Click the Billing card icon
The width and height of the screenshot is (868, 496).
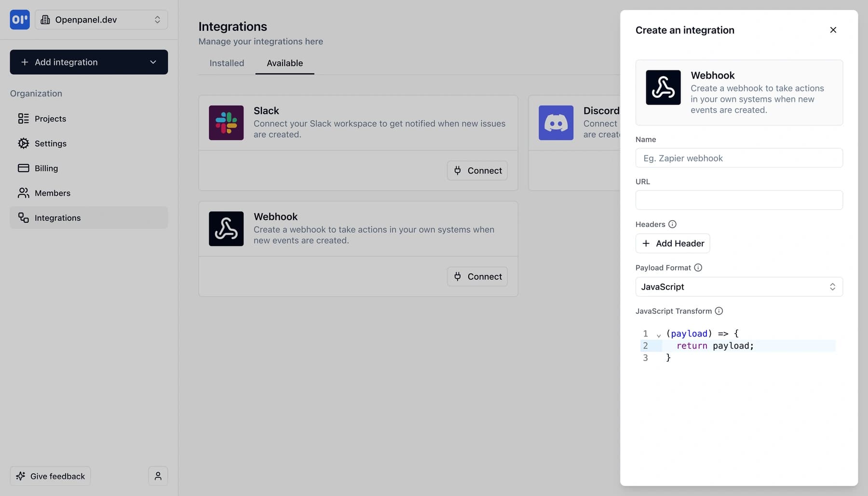[x=24, y=168]
